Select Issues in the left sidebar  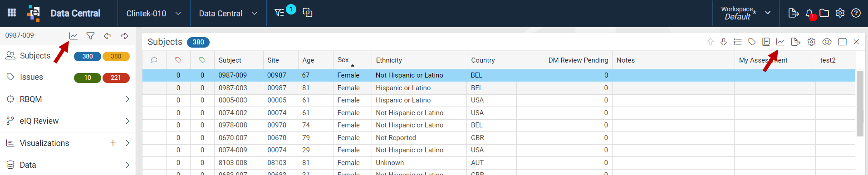pos(31,77)
